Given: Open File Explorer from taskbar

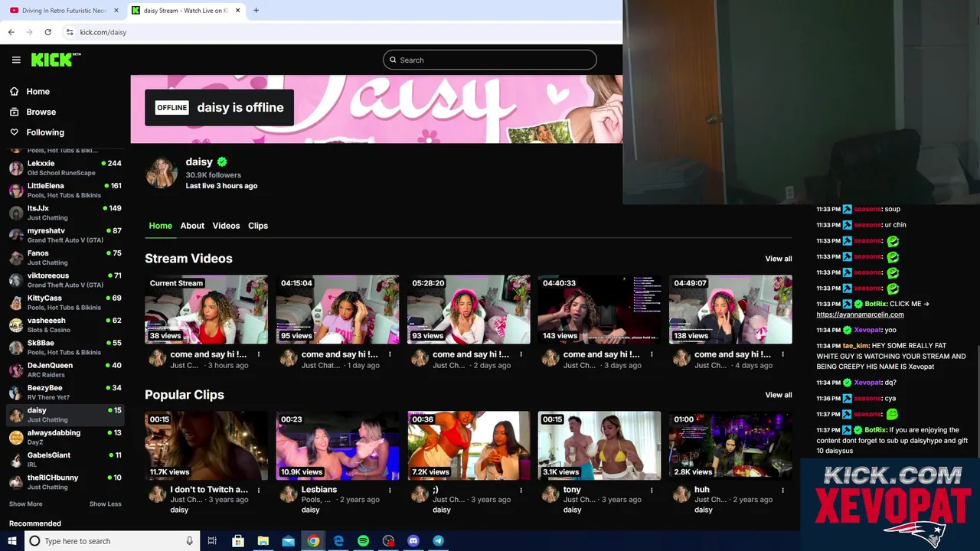Looking at the screenshot, I should pos(263,541).
